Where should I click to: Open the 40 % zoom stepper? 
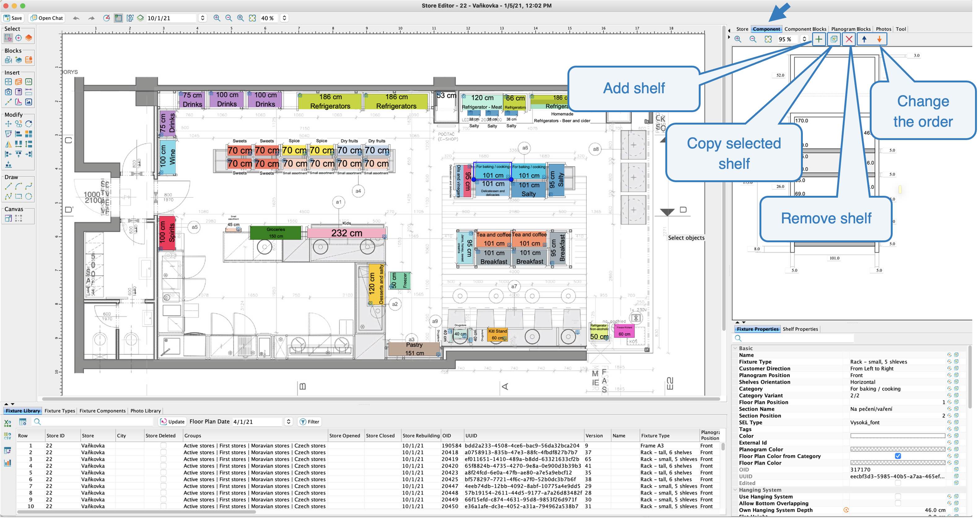(284, 18)
